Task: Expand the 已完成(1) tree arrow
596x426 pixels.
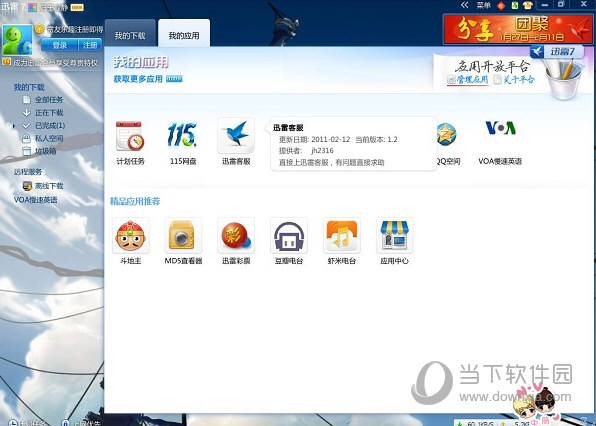Action: pyautogui.click(x=14, y=125)
